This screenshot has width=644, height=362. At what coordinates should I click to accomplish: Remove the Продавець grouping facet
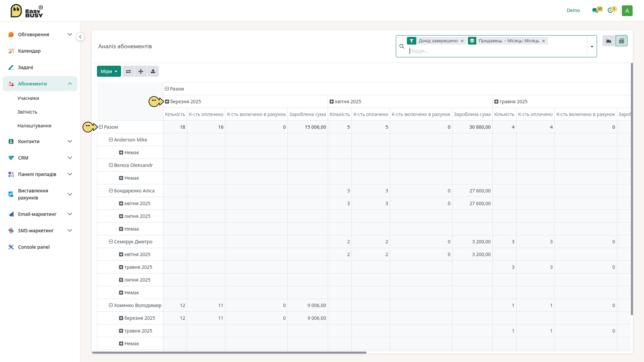[544, 41]
